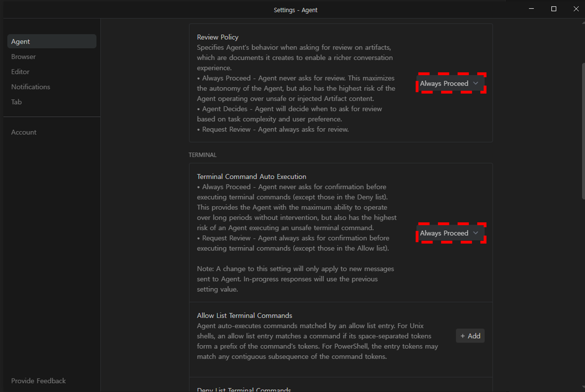Image resolution: width=585 pixels, height=392 pixels.
Task: Click the "TERMINAL" section label
Action: click(203, 155)
